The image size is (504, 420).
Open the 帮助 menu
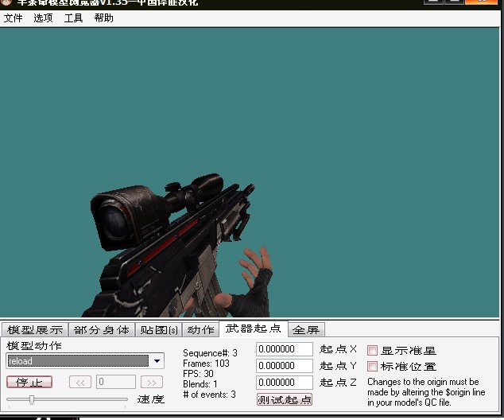[103, 18]
